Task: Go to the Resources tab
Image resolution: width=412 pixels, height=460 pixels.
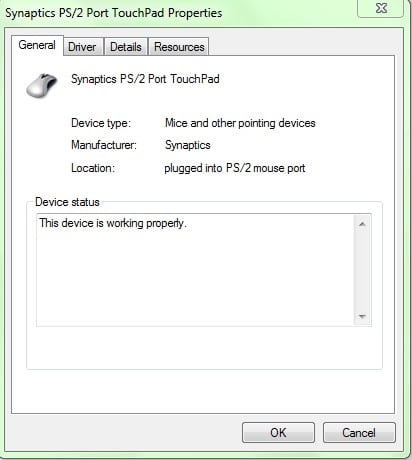Action: (x=179, y=47)
